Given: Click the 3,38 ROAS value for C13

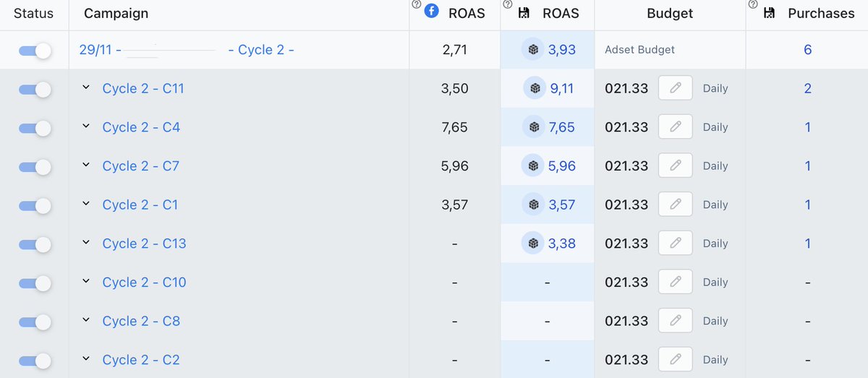Looking at the screenshot, I should 561,244.
